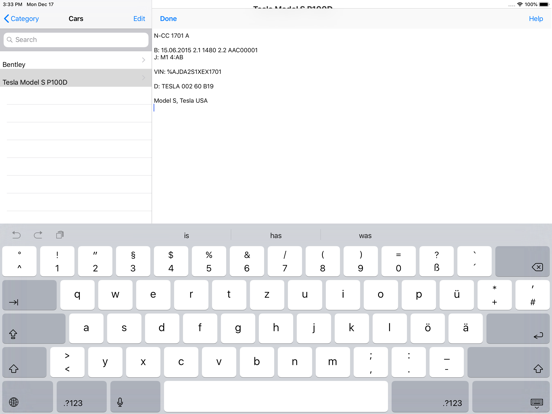Select the Bentley entry
The image size is (552, 414).
pos(76,61)
